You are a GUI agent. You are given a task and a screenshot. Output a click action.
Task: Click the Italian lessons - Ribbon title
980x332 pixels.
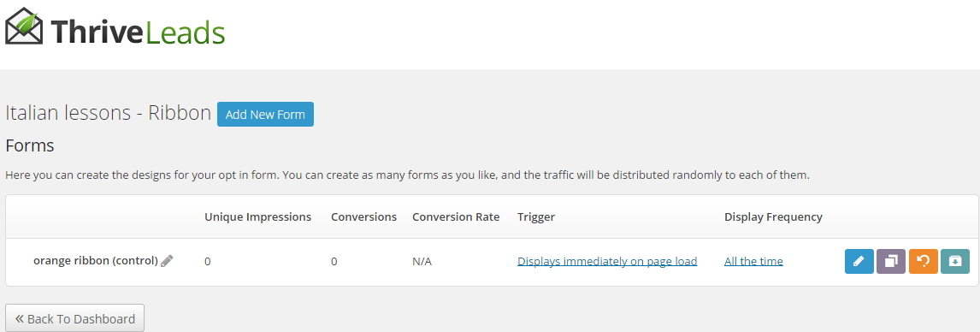[108, 113]
